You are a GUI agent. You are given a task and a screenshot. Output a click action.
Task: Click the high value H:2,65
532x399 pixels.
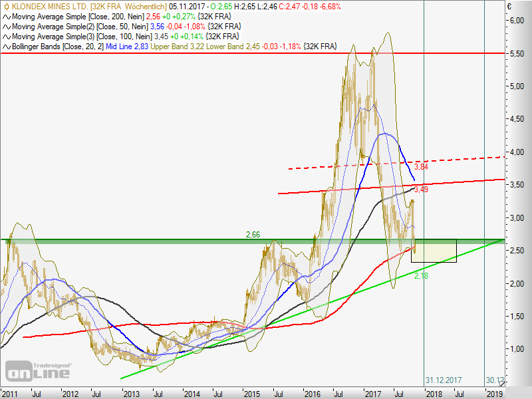coord(244,7)
